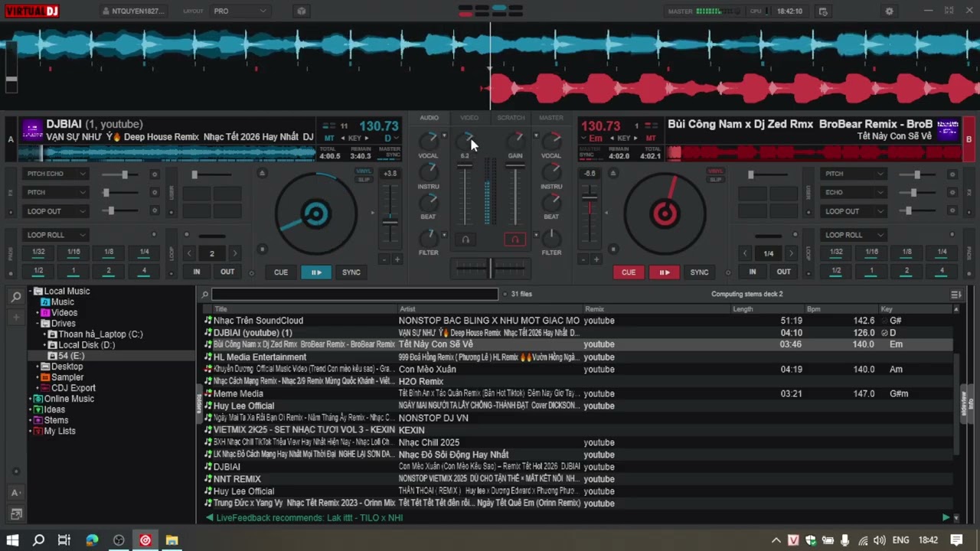
Task: Switch mixer to VIDEO tab
Action: [469, 118]
